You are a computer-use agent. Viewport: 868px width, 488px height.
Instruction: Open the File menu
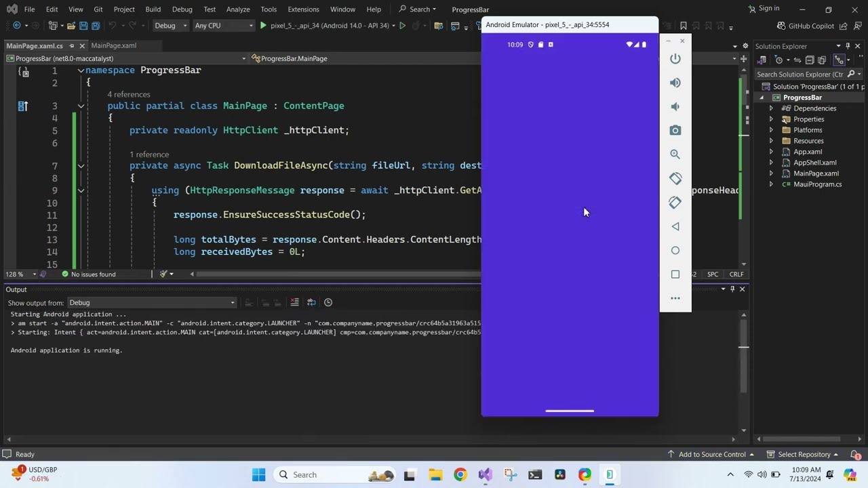[29, 9]
